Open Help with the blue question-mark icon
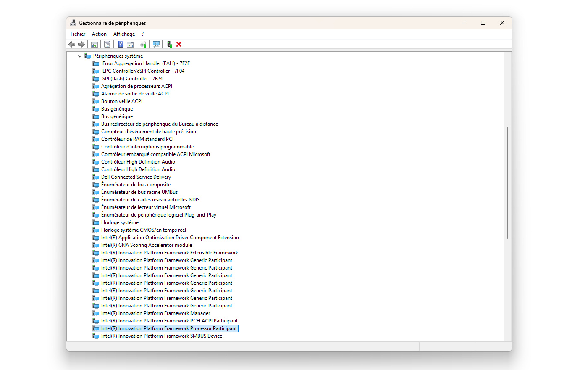Image resolution: width=588 pixels, height=370 pixels. tap(120, 44)
